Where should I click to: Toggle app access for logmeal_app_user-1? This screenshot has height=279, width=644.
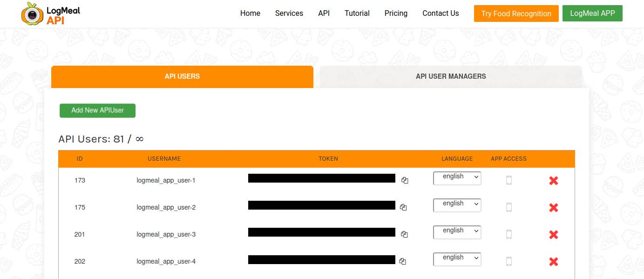[x=508, y=180]
